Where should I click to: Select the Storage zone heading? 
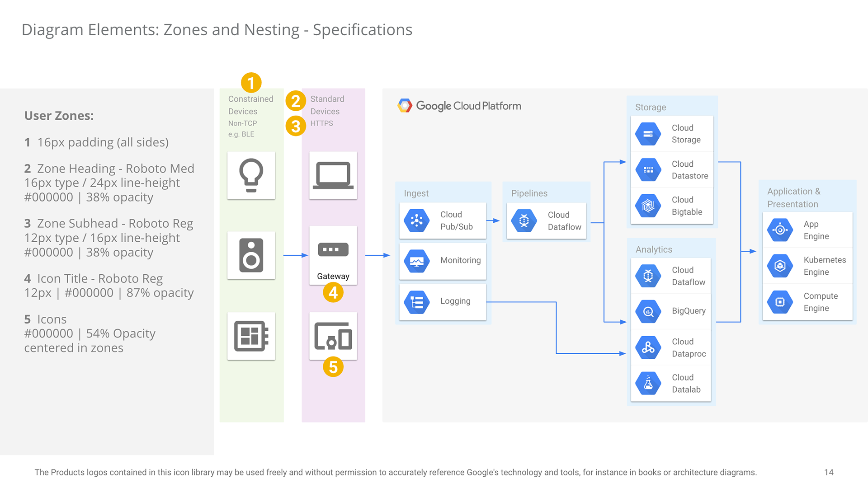pos(650,107)
